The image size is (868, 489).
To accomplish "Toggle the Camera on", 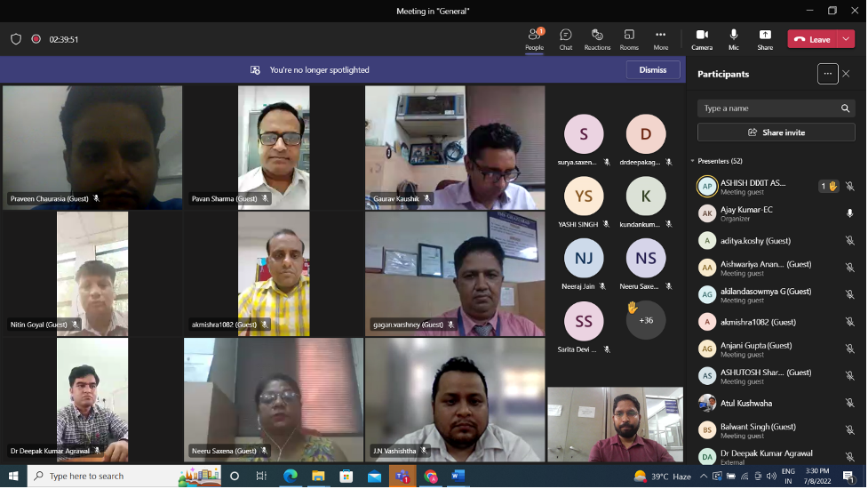I will [x=702, y=38].
